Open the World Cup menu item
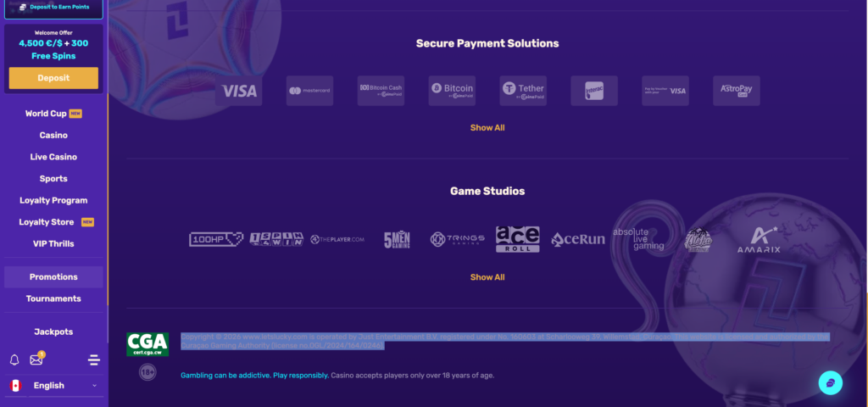Viewport: 868px width, 407px height. (x=53, y=114)
